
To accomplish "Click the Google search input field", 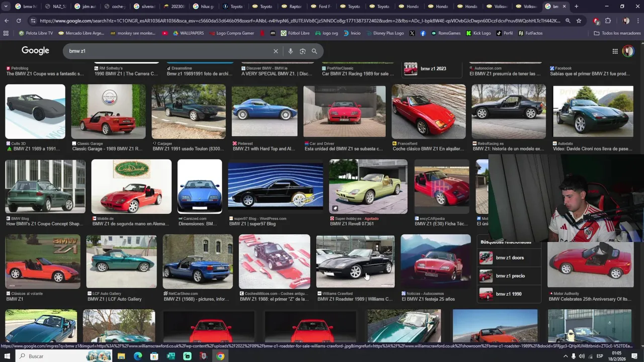I will click(169, 51).
